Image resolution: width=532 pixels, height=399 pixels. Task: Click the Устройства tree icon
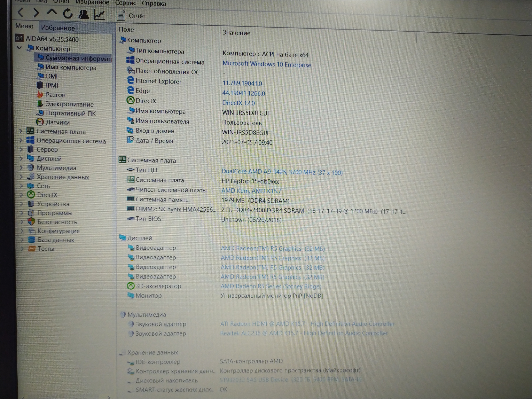click(31, 204)
